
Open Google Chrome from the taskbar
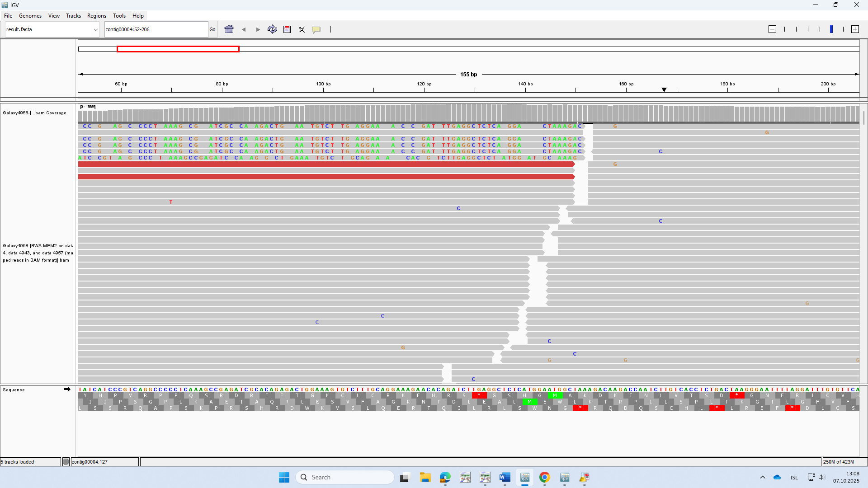click(544, 478)
